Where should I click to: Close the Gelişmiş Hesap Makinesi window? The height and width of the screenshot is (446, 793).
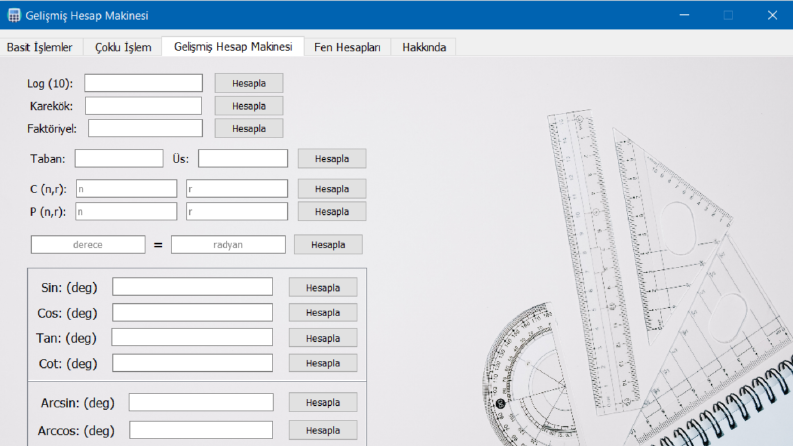click(772, 15)
